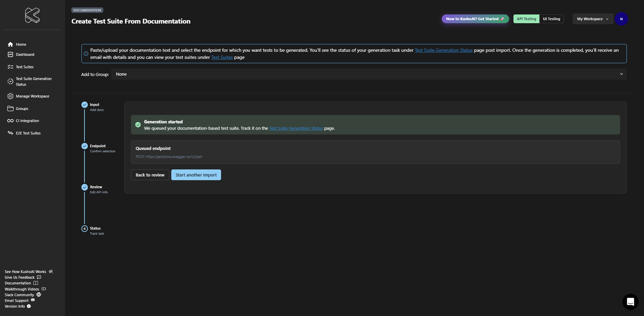Viewport: 644px width, 316px height.
Task: Click the flag icon beside See How KushoAI Works
Action: click(x=51, y=272)
